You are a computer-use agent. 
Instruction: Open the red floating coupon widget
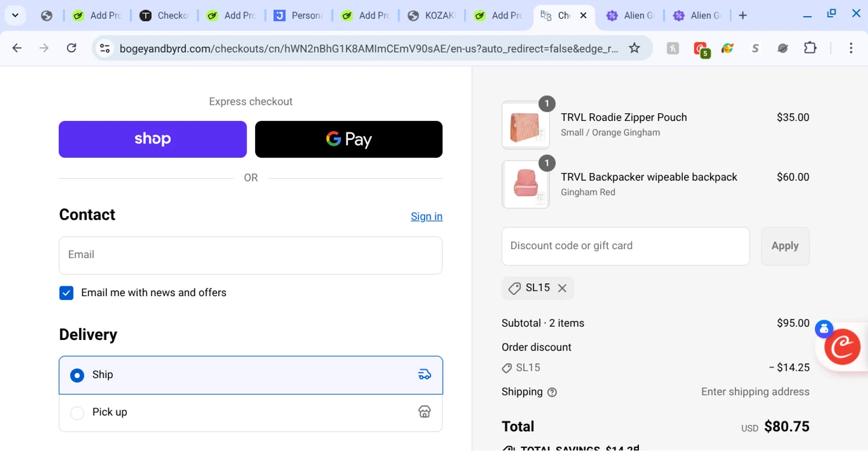[x=842, y=348]
